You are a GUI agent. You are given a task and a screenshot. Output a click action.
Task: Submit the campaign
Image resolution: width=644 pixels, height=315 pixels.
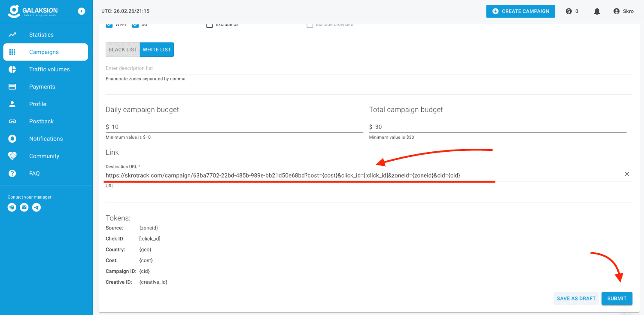[x=617, y=298]
